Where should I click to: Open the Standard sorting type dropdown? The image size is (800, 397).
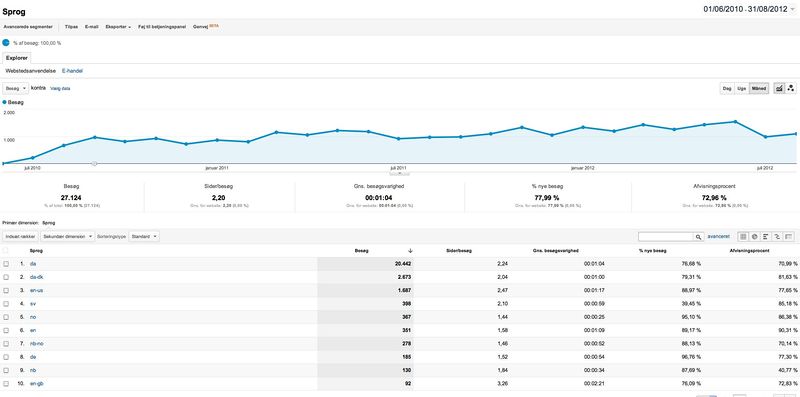pos(144,237)
